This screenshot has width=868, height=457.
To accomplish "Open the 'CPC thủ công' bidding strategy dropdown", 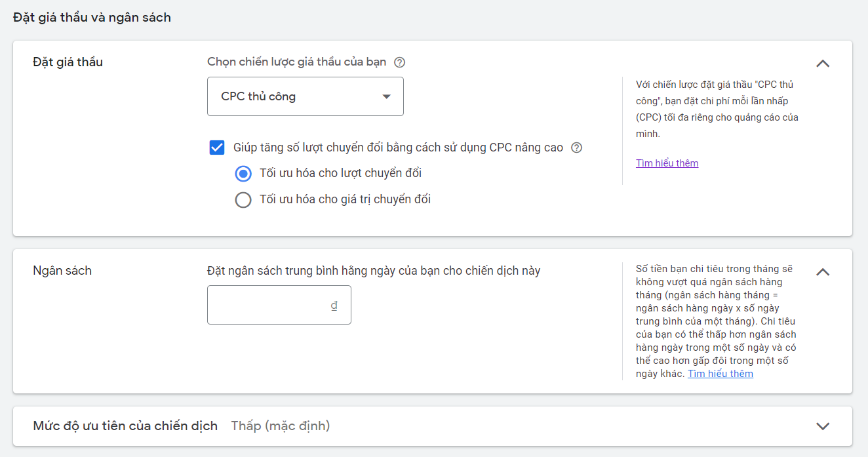I will tap(306, 96).
